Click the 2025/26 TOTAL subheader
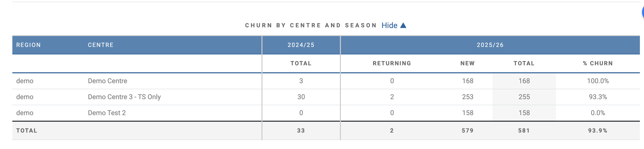 524,63
